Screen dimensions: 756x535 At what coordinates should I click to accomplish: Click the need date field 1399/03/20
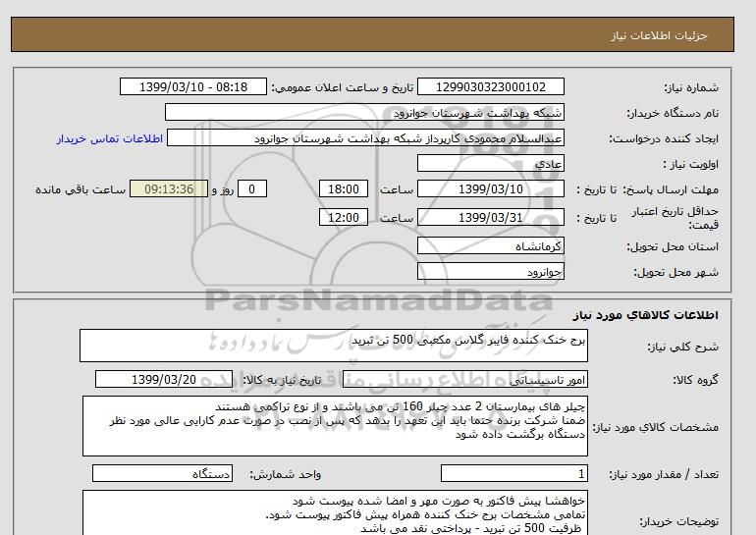(164, 380)
